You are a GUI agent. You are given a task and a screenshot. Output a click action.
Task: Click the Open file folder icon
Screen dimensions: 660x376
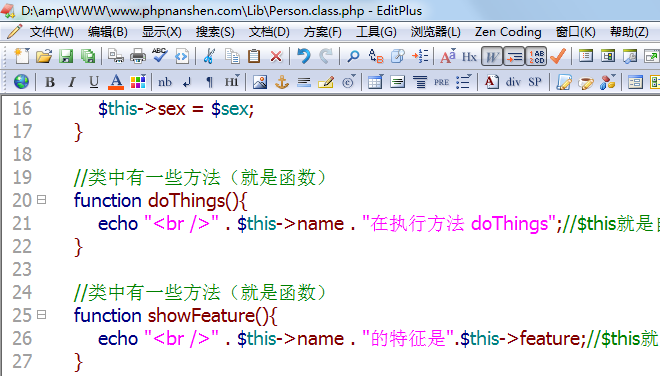44,56
